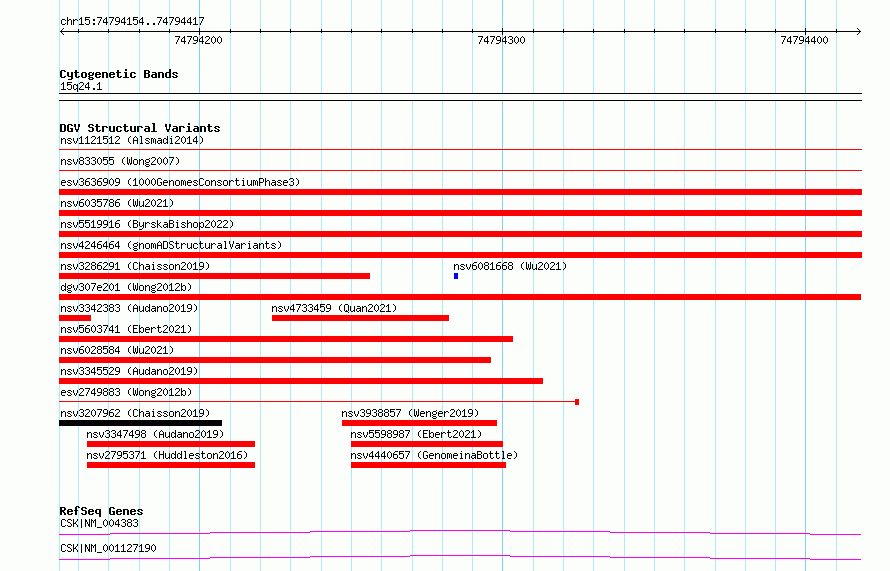Click the red bar under nsv3286291

click(x=215, y=276)
